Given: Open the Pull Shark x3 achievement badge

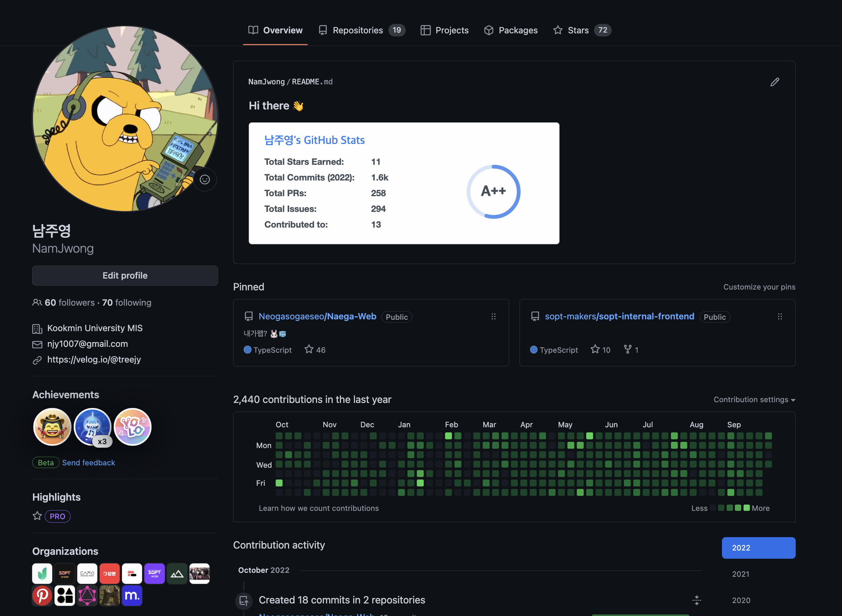Looking at the screenshot, I should point(93,427).
